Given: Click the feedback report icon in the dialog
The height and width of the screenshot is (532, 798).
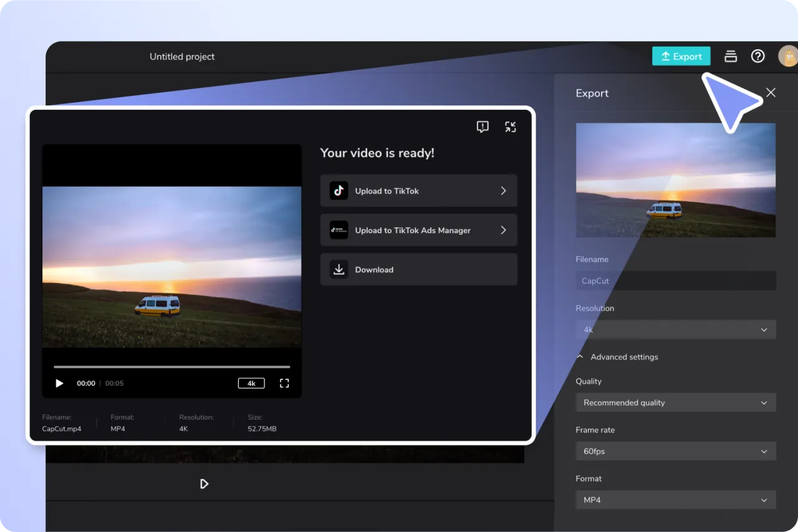Looking at the screenshot, I should [483, 127].
